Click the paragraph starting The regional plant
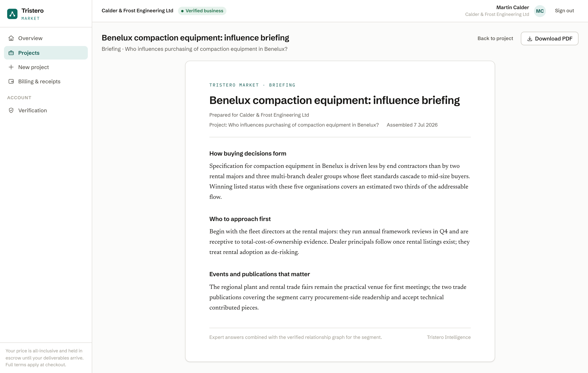The image size is (588, 373). coord(340,297)
